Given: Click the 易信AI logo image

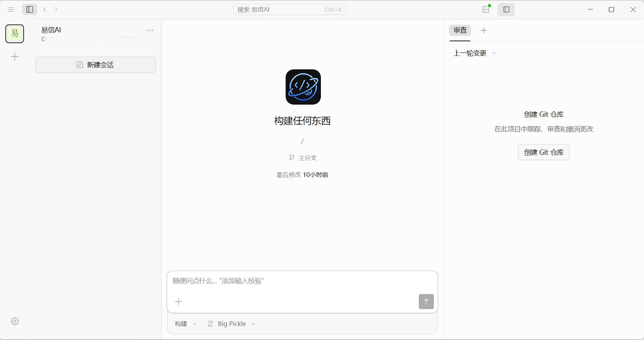Looking at the screenshot, I should 303,87.
